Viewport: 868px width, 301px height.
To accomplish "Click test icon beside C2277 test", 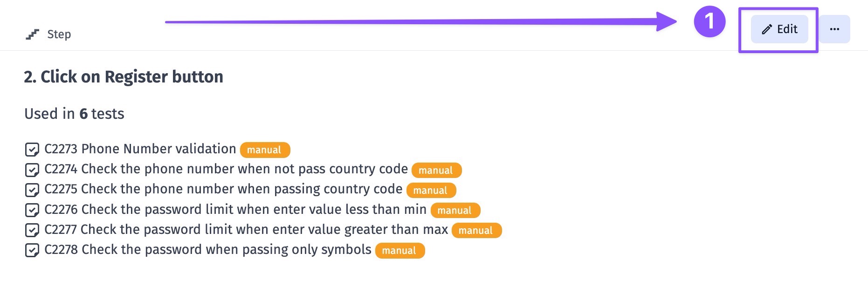I will pos(32,230).
